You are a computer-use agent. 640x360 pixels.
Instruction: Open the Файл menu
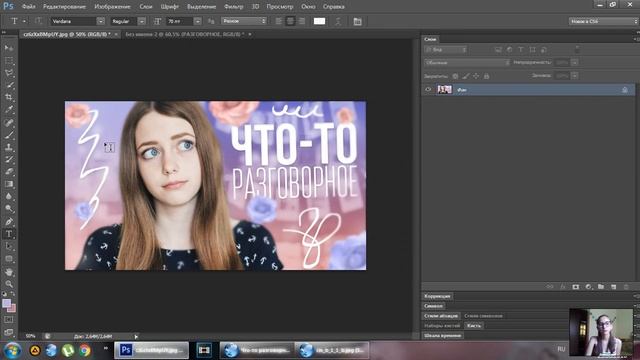point(29,7)
